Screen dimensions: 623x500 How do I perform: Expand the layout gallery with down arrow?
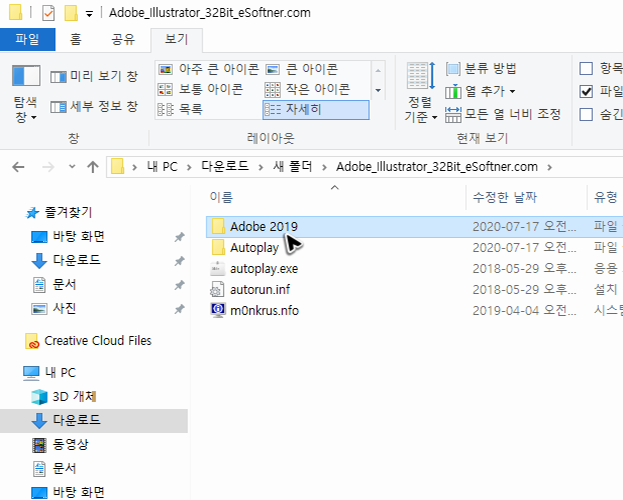point(378,90)
